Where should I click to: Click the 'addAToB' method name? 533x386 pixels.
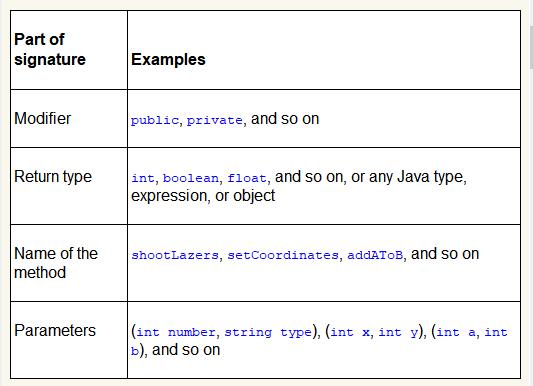(x=375, y=255)
